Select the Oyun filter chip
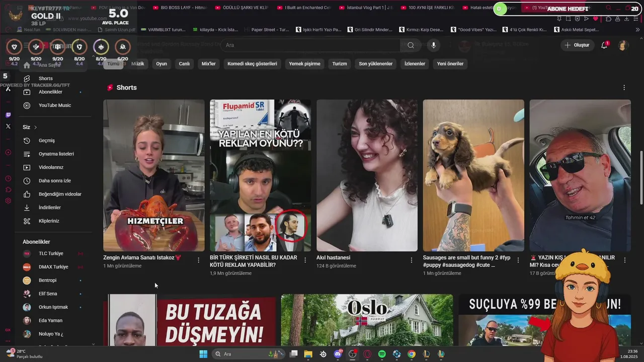 (x=162, y=64)
